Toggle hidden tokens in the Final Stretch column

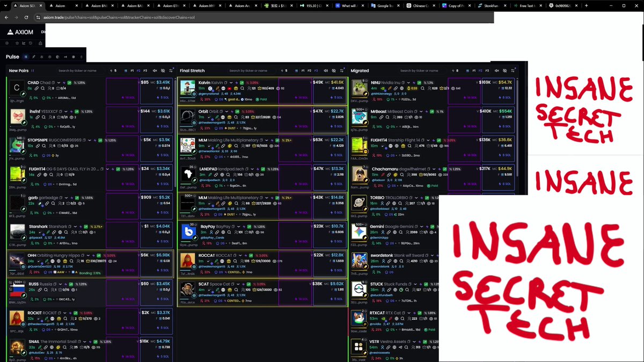(334, 70)
